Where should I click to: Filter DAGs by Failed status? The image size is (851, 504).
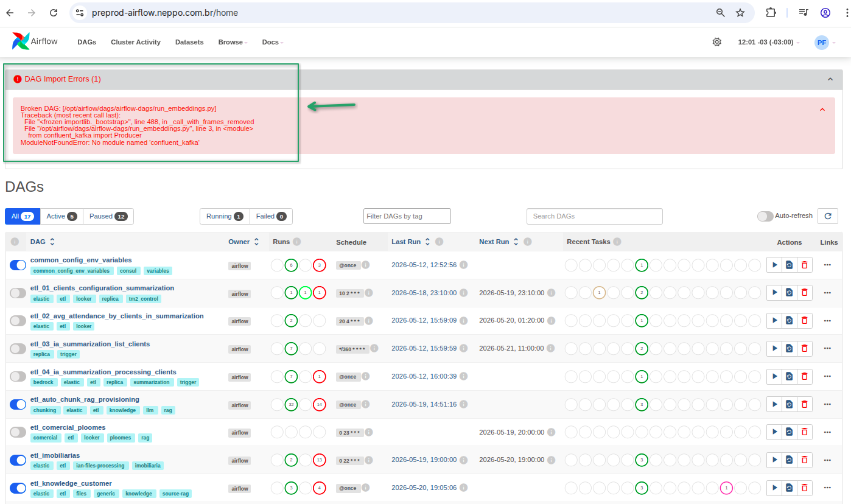click(271, 216)
